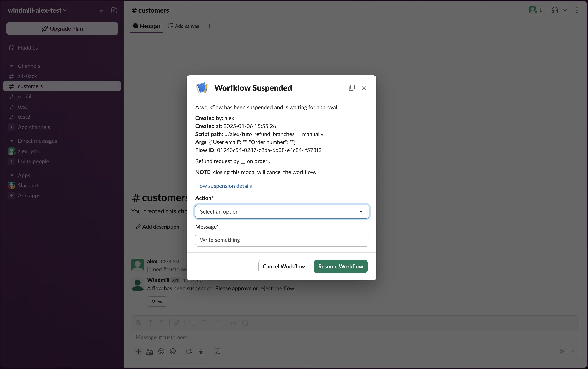Open the windmill-alex-test workspace menu
The width and height of the screenshot is (588, 369).
tap(37, 10)
